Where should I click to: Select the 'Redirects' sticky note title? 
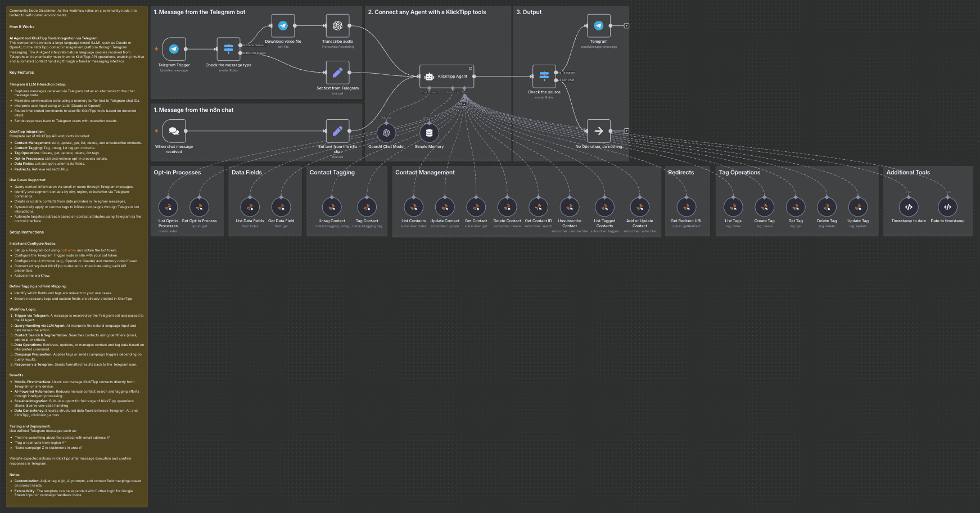(x=681, y=173)
